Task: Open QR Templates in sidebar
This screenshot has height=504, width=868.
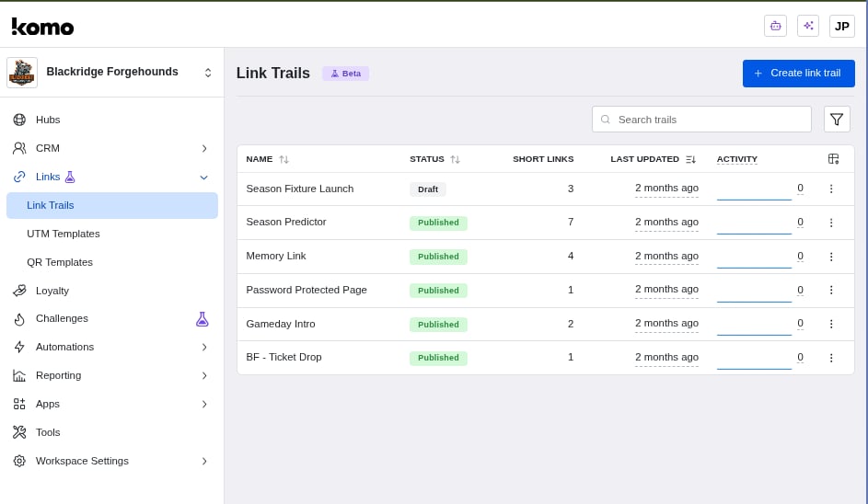Action: point(60,262)
